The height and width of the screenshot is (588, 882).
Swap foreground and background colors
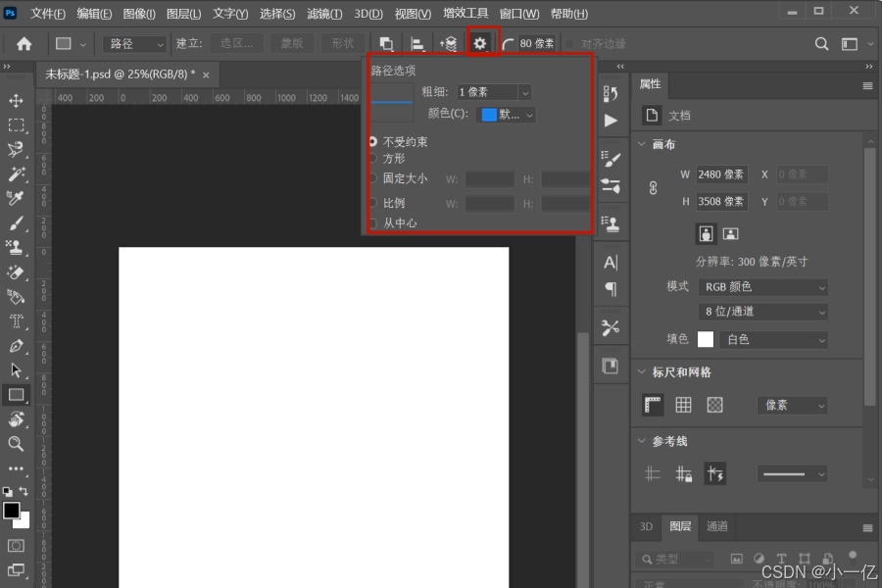click(24, 491)
